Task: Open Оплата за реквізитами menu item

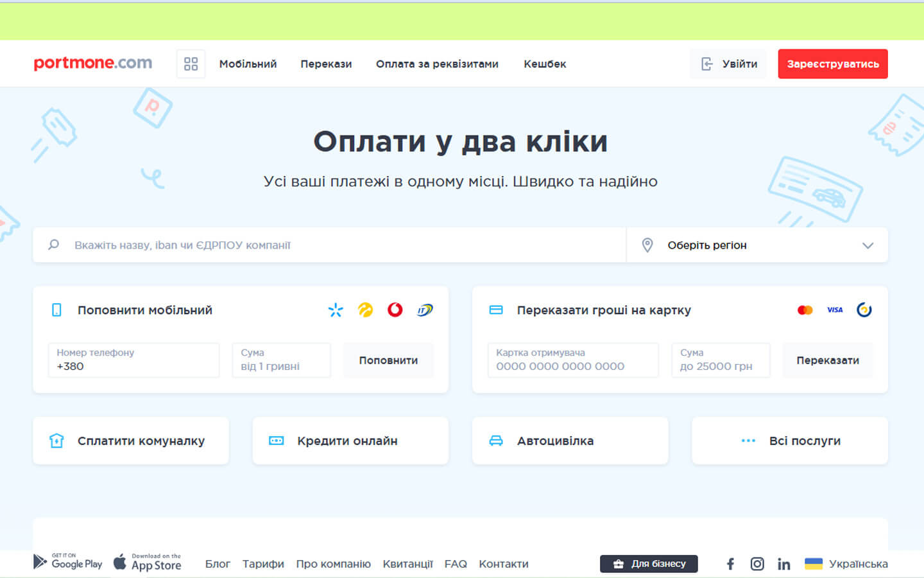Action: [x=437, y=64]
